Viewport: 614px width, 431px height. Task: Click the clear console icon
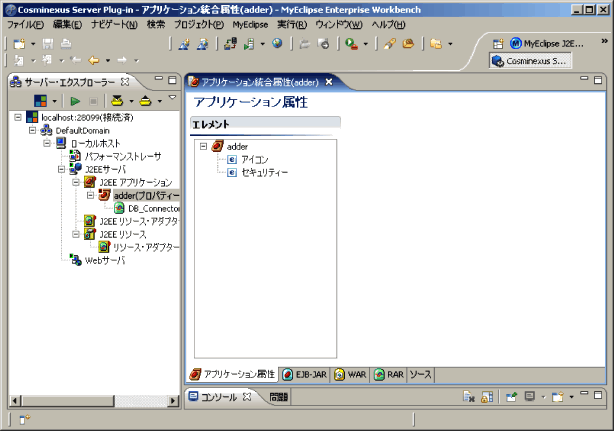[468, 397]
